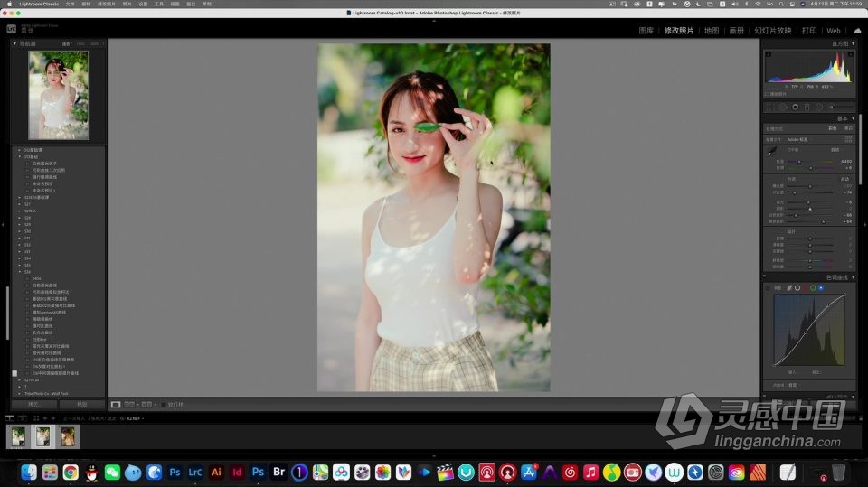Click the main window display icon labeled 1

coord(9,418)
